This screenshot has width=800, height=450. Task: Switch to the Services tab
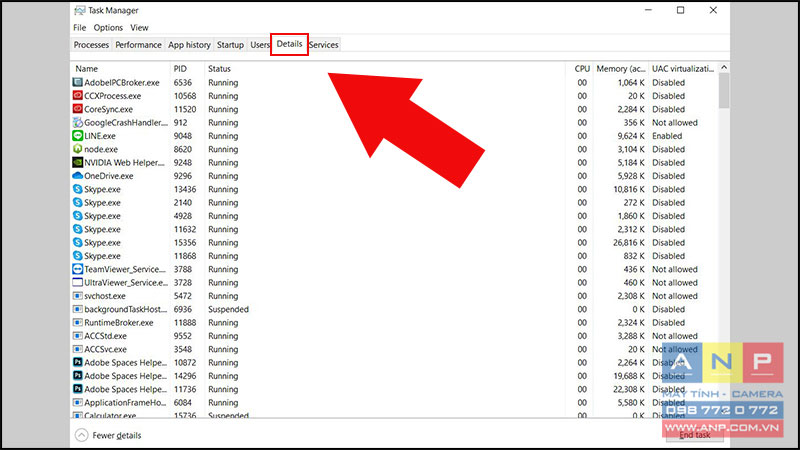point(323,45)
